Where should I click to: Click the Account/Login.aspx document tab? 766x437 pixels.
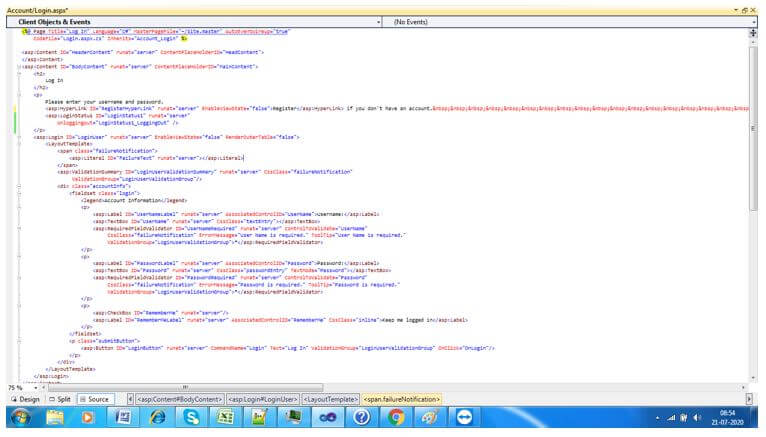click(x=37, y=8)
